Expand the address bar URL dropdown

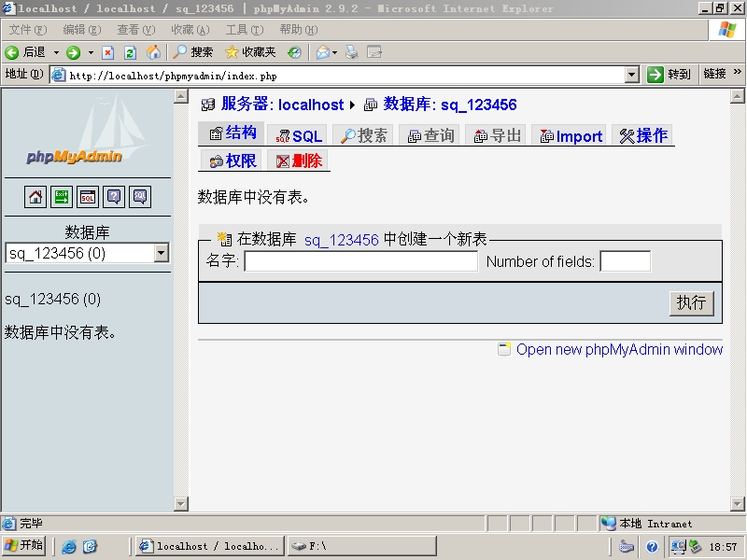(x=632, y=75)
